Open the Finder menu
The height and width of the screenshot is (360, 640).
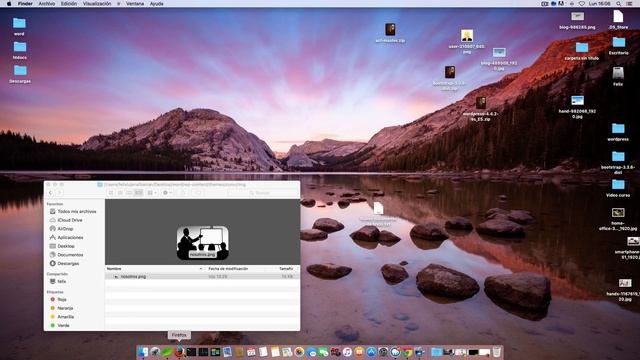point(25,4)
